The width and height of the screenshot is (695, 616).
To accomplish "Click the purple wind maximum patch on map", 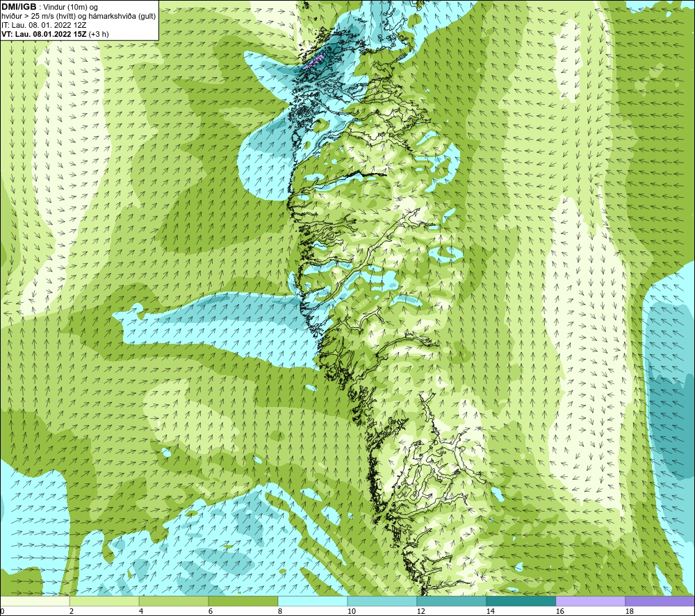I will (x=316, y=60).
